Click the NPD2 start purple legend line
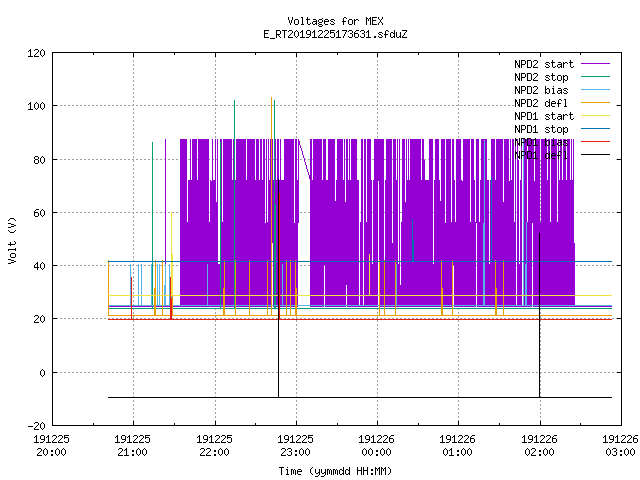Screen dimensions: 640x480 pos(595,64)
